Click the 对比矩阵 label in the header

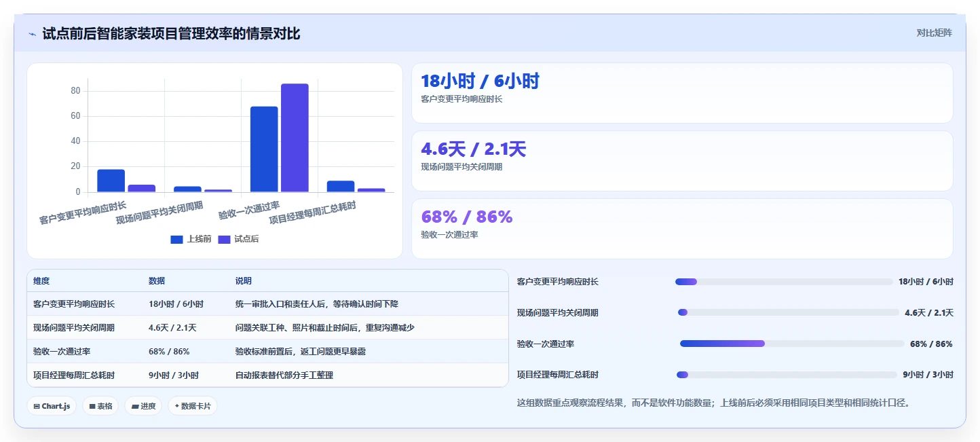(x=934, y=33)
